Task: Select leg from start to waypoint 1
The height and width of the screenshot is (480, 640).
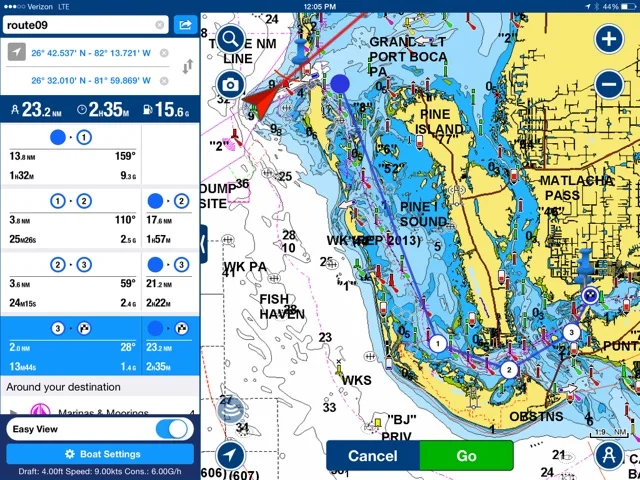Action: [x=71, y=156]
